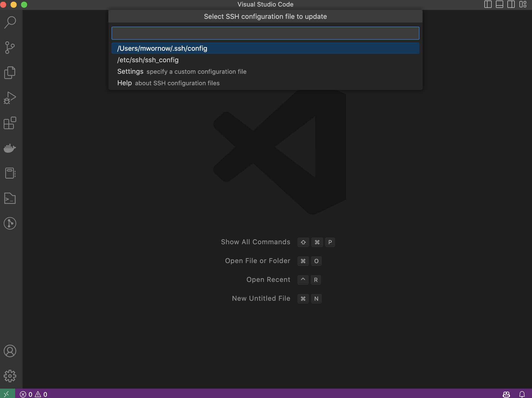Open notifications bell in status bar

(522, 394)
